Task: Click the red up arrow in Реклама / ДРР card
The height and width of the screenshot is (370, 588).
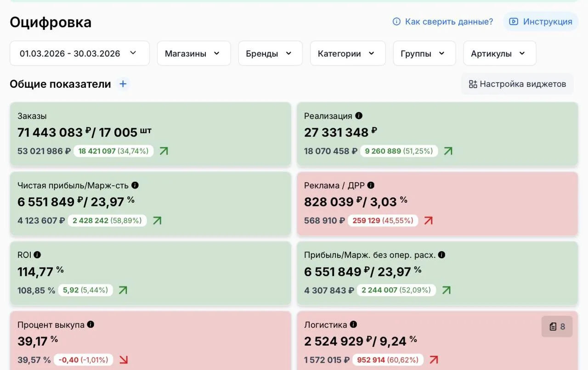Action: 428,221
